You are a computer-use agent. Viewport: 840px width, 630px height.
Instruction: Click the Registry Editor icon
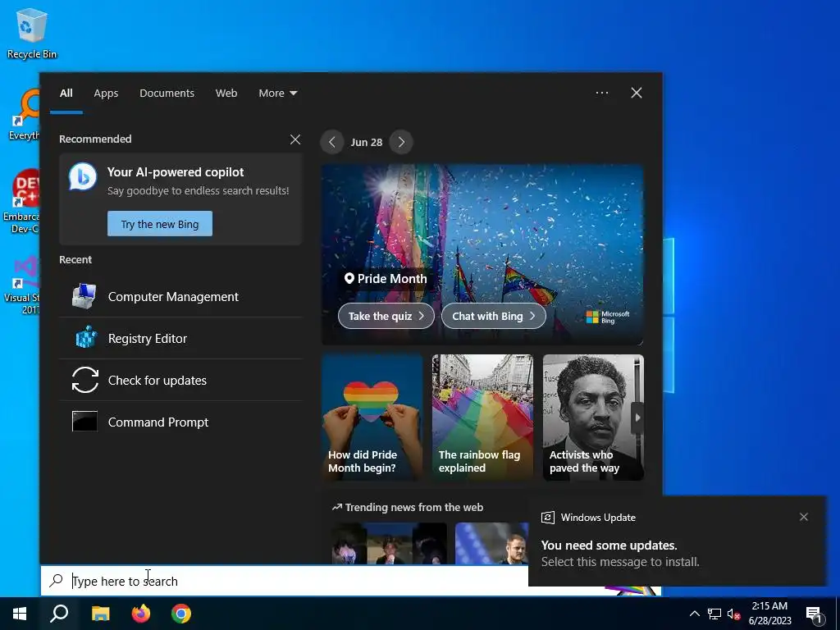(84, 338)
